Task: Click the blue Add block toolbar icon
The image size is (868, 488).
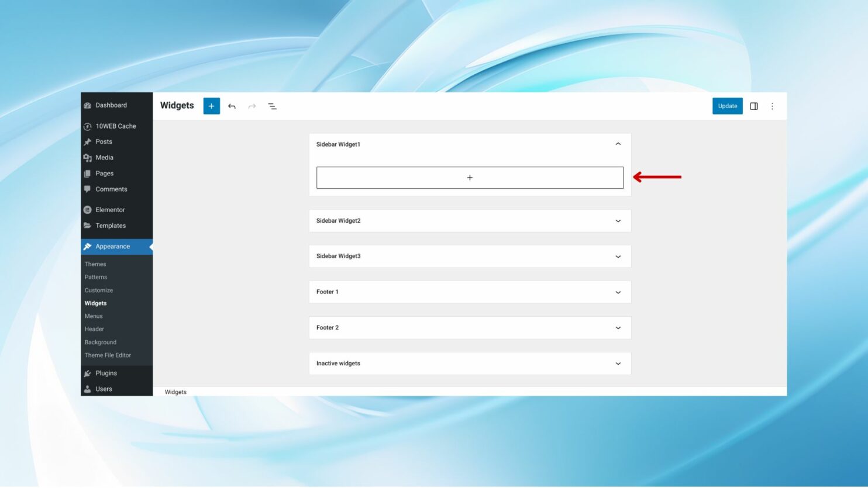Action: pyautogui.click(x=211, y=106)
